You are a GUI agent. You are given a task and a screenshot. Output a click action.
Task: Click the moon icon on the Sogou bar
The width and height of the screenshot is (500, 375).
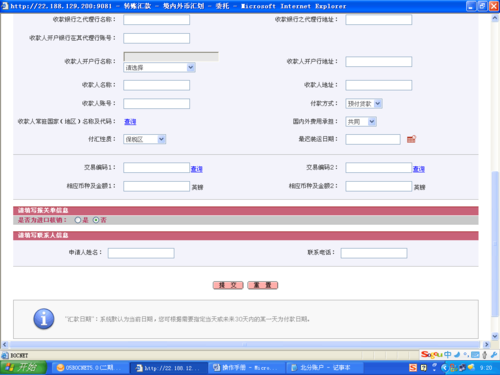pos(457,355)
